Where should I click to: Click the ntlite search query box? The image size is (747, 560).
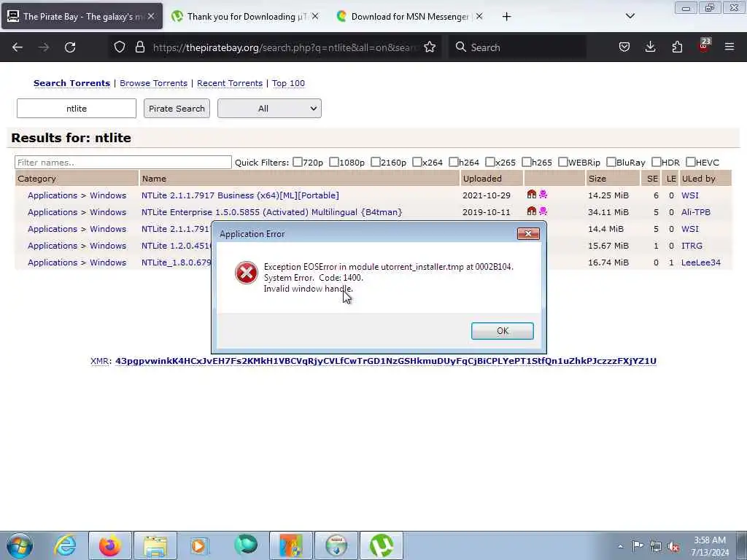coord(76,109)
